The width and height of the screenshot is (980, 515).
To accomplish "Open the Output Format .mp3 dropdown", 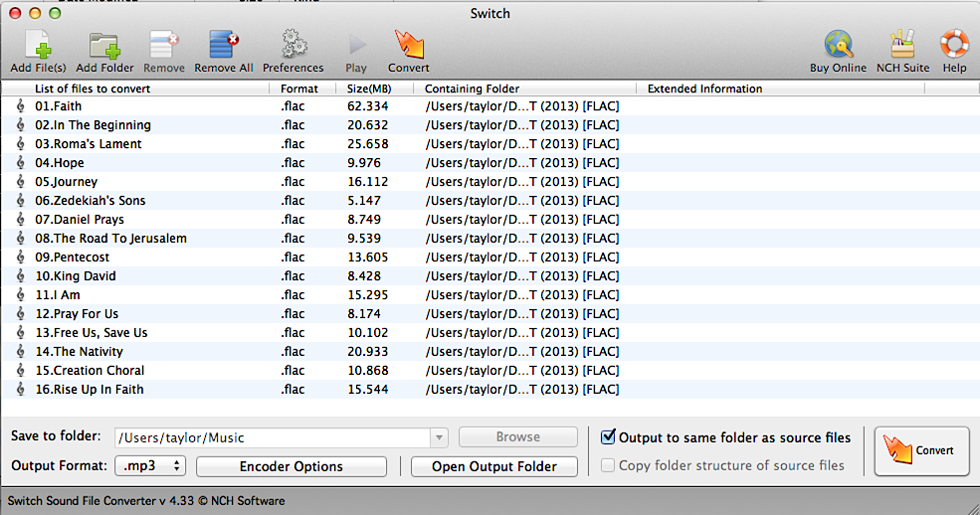I will (150, 466).
